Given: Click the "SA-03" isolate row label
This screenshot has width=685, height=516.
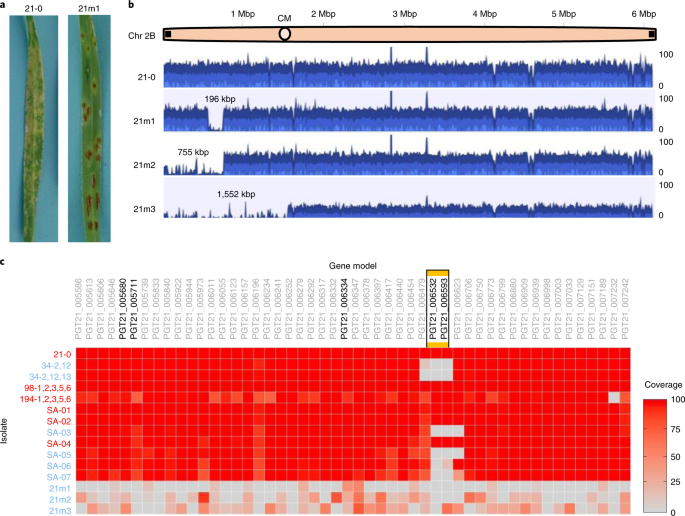Looking at the screenshot, I should (59, 433).
